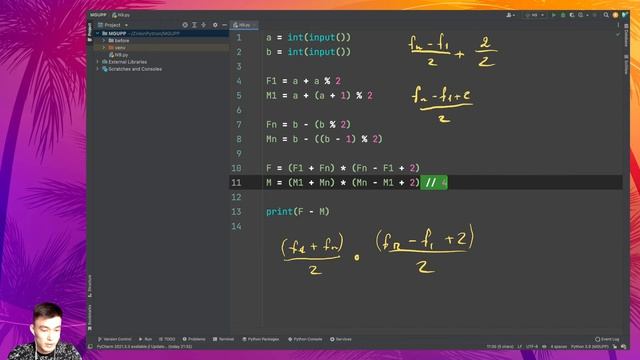640x360 pixels.
Task: Open the Services tool window
Action: point(341,339)
